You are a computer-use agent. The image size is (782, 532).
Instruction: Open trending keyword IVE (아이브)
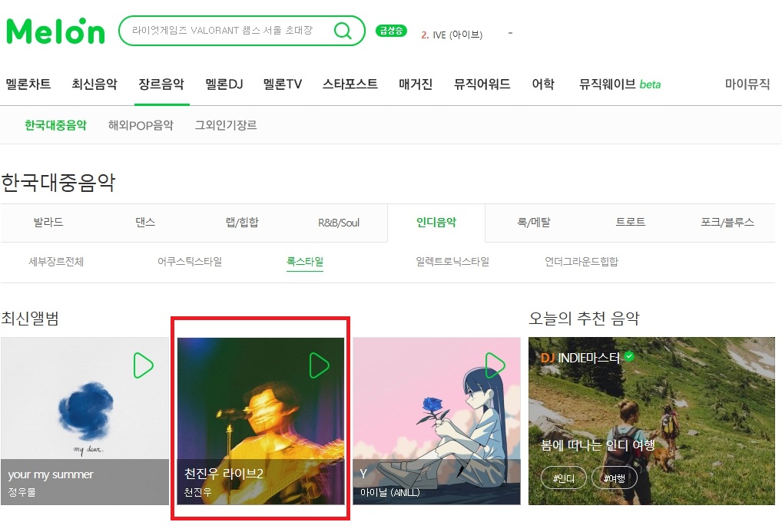452,35
